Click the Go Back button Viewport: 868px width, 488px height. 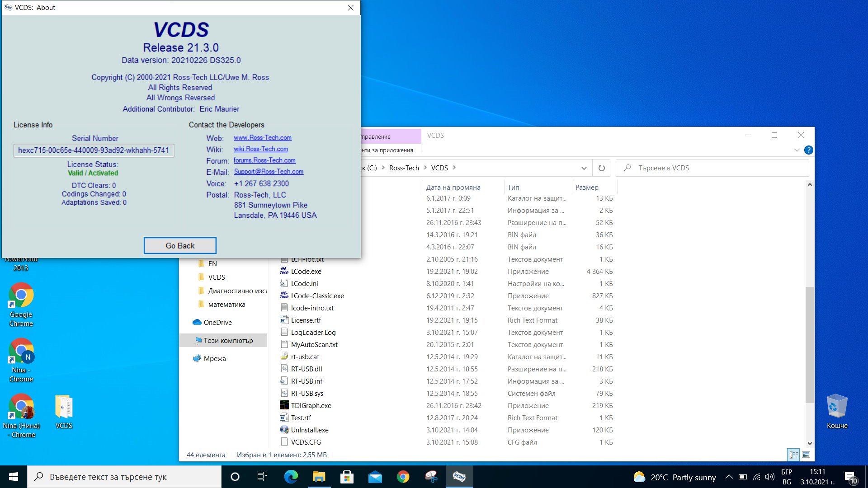(x=180, y=246)
